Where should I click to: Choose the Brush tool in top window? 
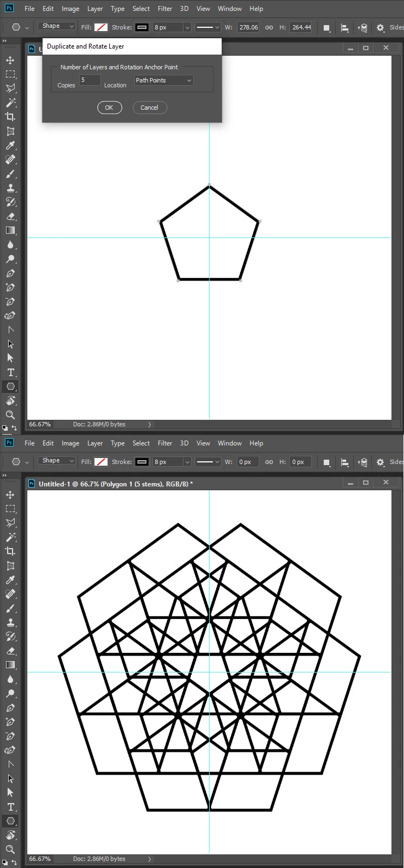[10, 174]
